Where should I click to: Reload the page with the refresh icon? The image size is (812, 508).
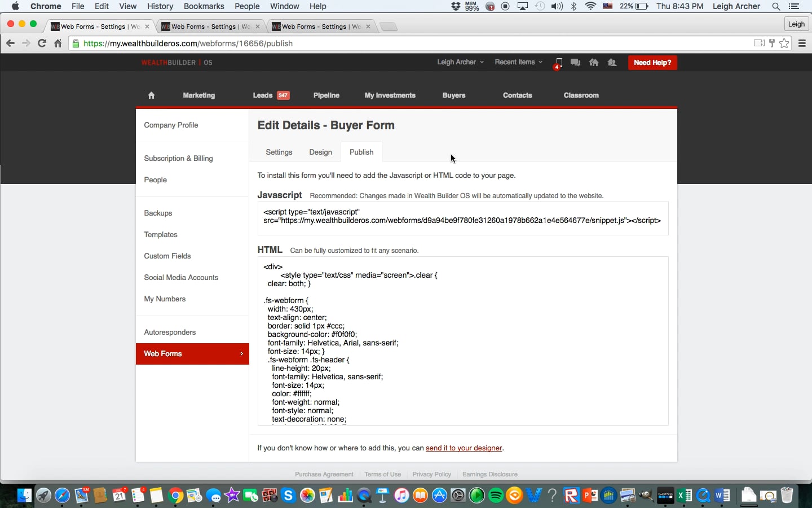point(42,43)
